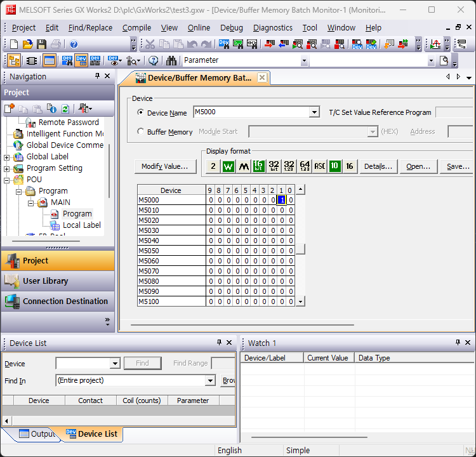This screenshot has width=476, height=457.
Task: Click the chip module icon in second toolbar
Action: point(32,60)
